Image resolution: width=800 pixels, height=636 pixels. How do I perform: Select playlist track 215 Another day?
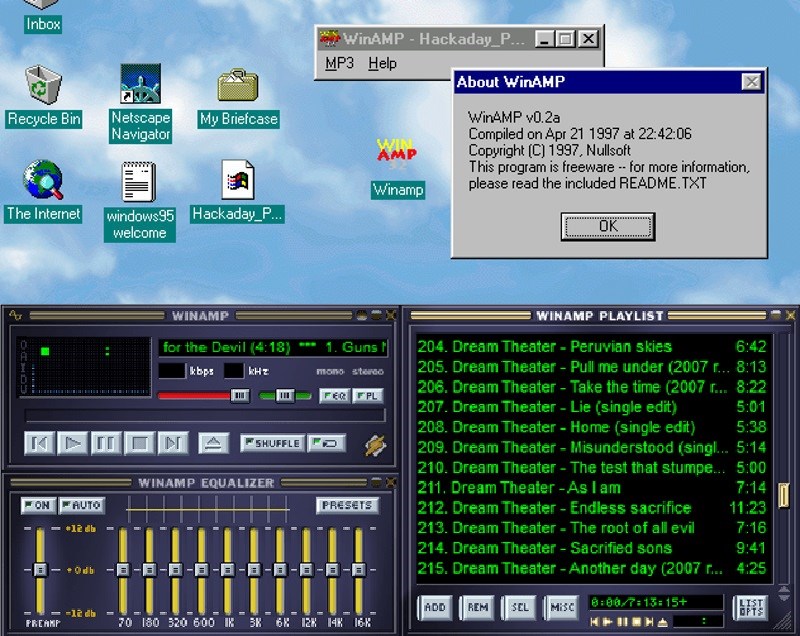point(592,568)
